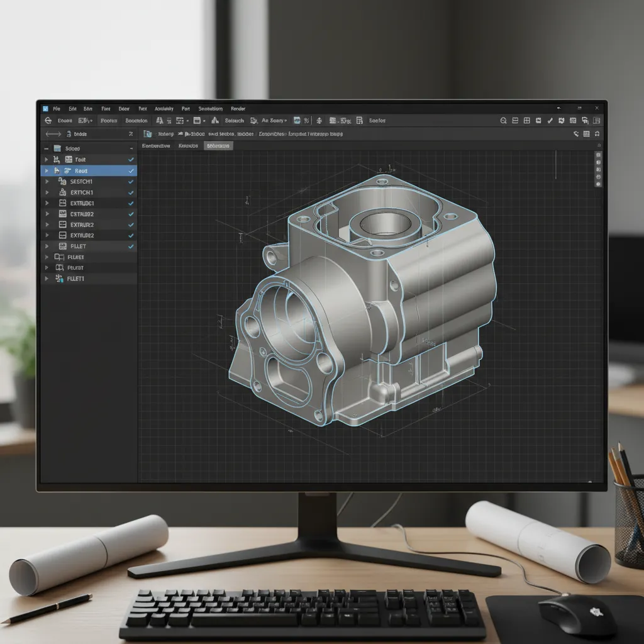
Task: Open the Render menu
Action: [x=238, y=109]
